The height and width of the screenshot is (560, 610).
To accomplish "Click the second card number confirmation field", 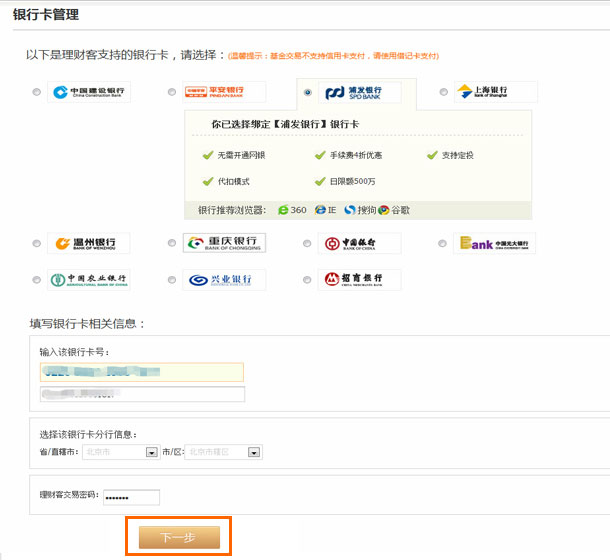I will coord(142,394).
